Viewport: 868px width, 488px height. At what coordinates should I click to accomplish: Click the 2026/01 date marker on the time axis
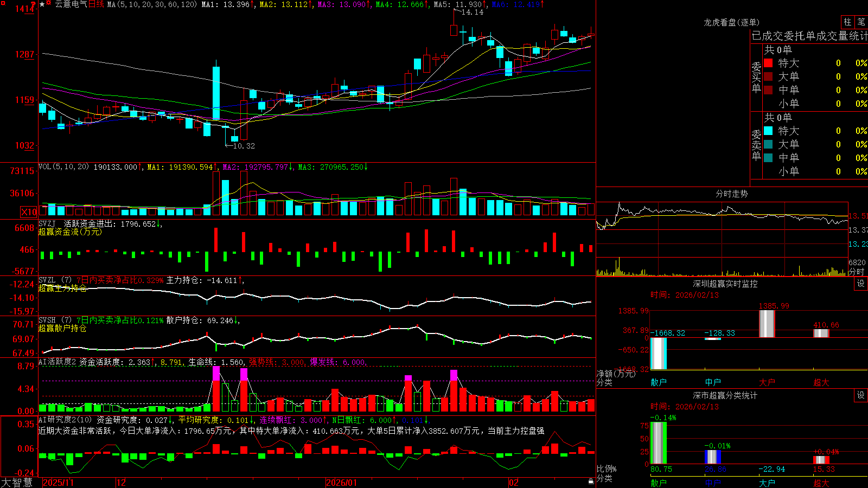[342, 483]
